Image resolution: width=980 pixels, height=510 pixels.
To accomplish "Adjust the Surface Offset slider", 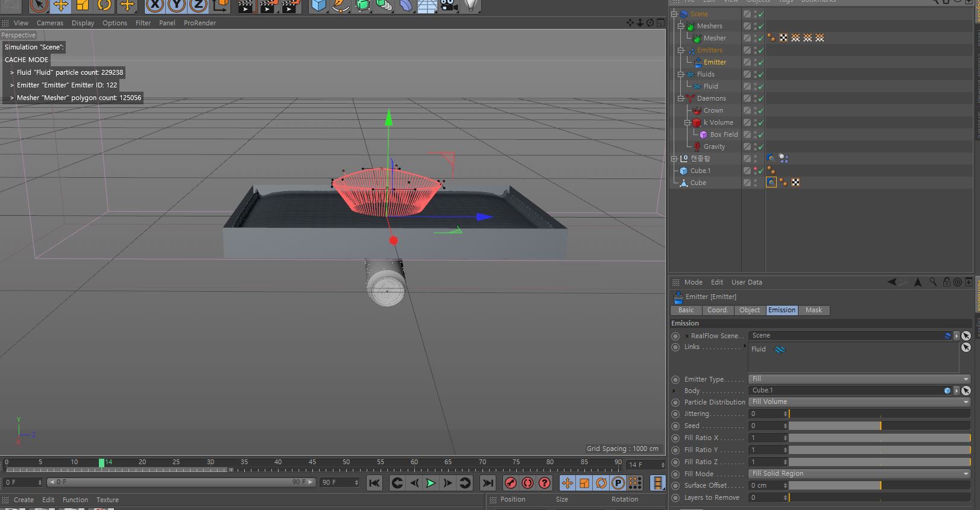I will pos(880,486).
